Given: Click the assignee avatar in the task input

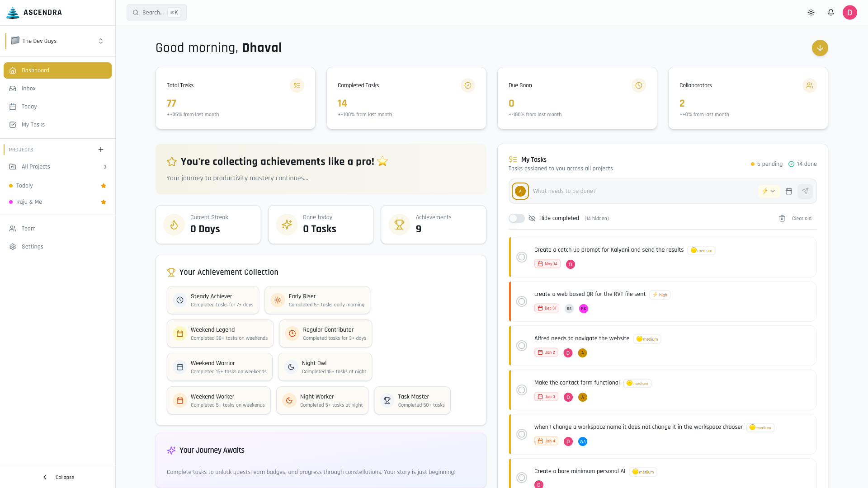Looking at the screenshot, I should [x=520, y=191].
